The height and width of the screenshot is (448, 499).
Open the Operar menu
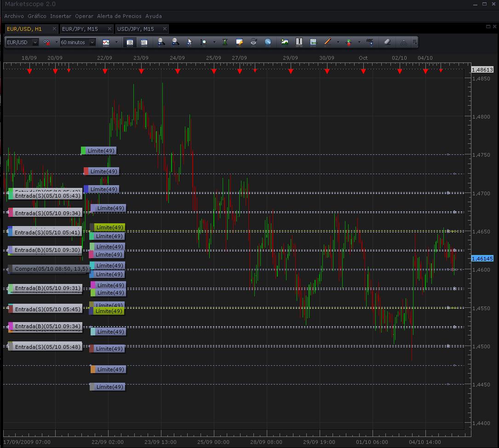(84, 16)
